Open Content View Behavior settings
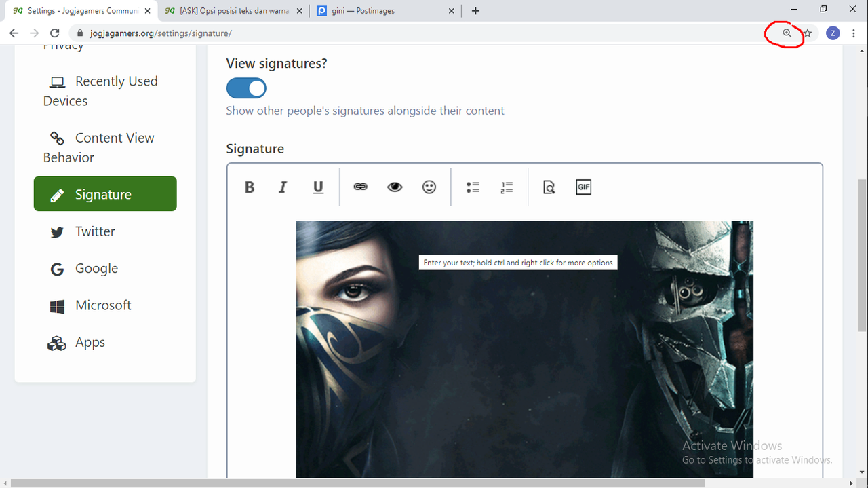This screenshot has height=488, width=868. click(x=99, y=147)
